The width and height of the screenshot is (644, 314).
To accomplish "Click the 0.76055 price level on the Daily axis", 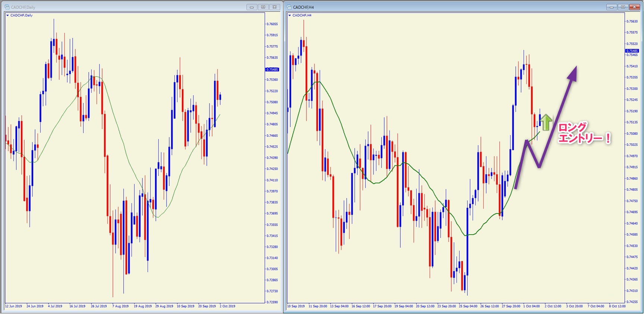I will (x=272, y=24).
